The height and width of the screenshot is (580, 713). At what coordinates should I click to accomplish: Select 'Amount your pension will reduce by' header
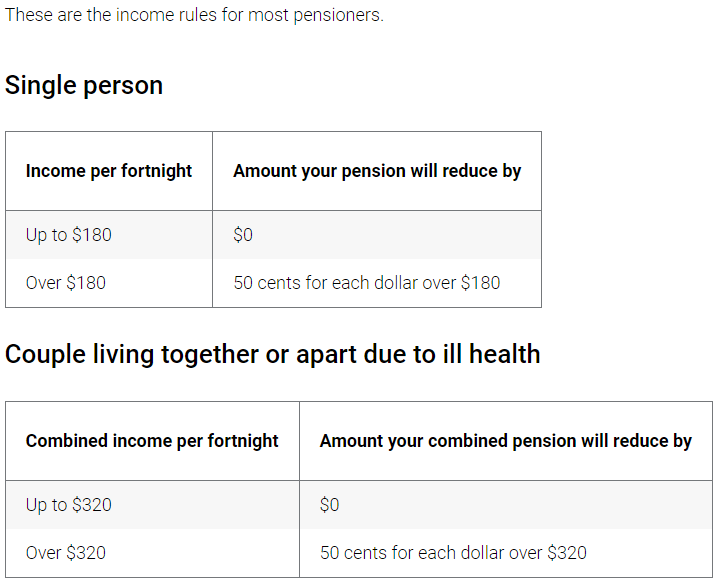pyautogui.click(x=377, y=171)
